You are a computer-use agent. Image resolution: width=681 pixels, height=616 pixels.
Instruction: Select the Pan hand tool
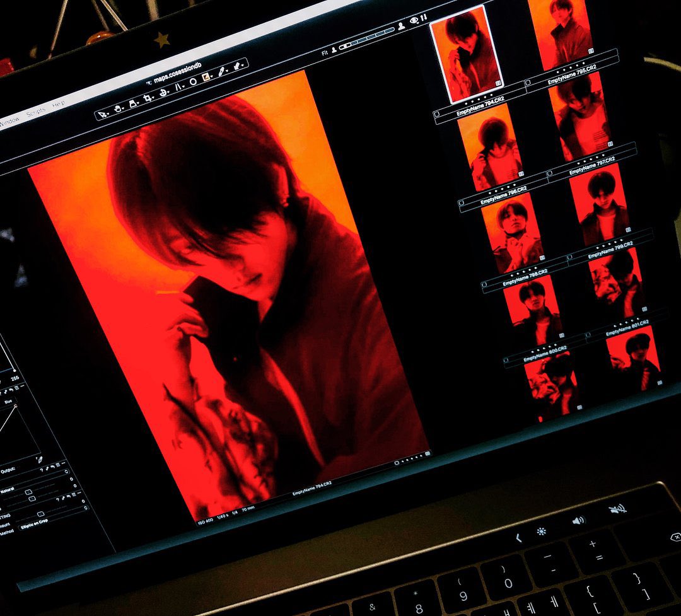118,108
